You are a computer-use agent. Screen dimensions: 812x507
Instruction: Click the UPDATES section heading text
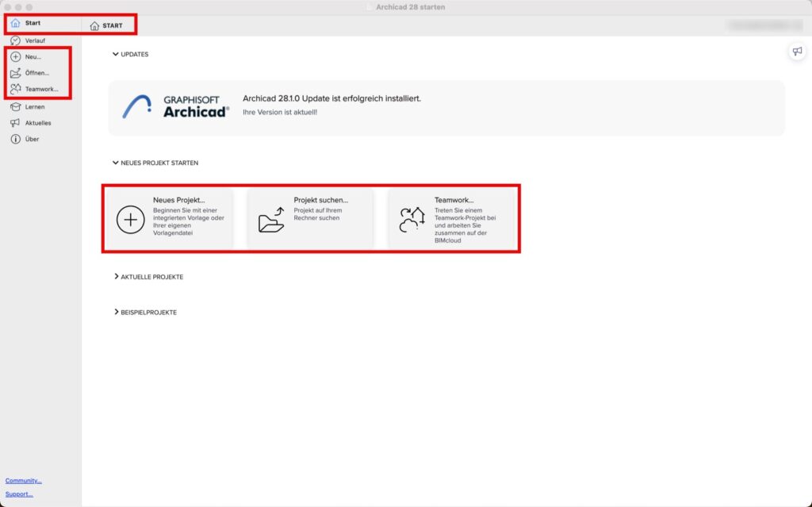point(135,55)
